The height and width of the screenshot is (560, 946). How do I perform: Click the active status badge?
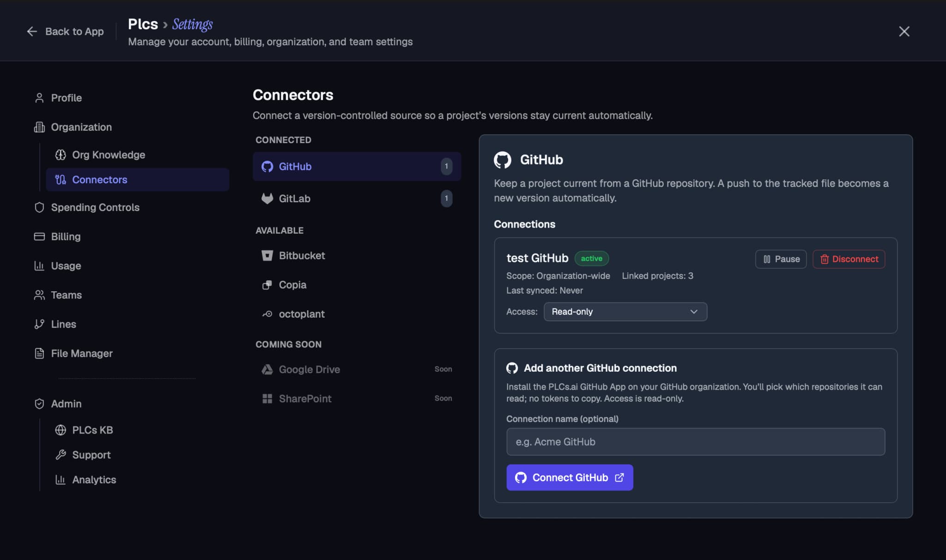click(591, 258)
